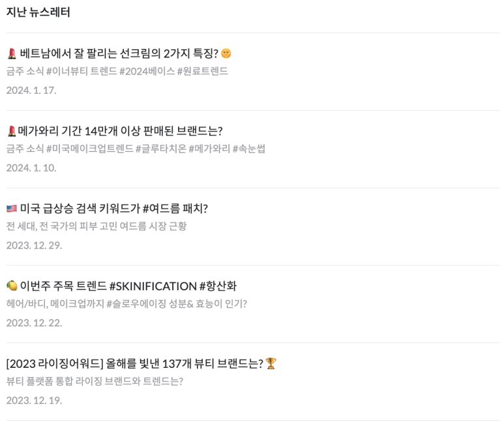504x422 pixels.
Task: Click sun face emoji after sunscreen title
Action: (226, 53)
